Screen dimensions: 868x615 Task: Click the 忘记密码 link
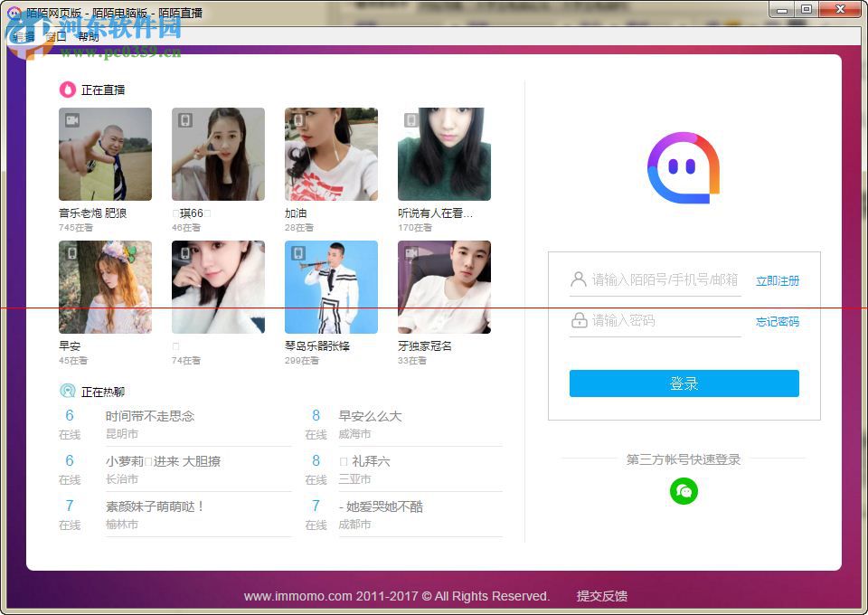click(x=778, y=321)
